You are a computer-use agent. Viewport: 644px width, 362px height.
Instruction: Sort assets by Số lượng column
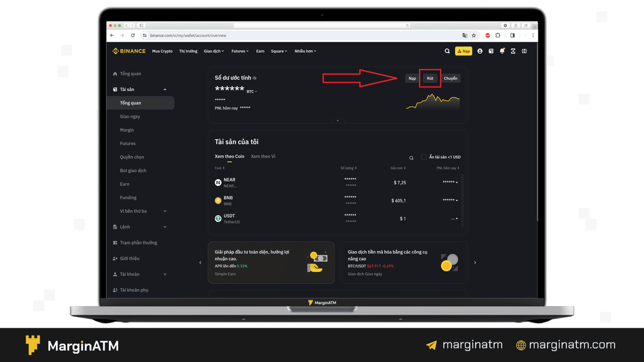click(348, 168)
